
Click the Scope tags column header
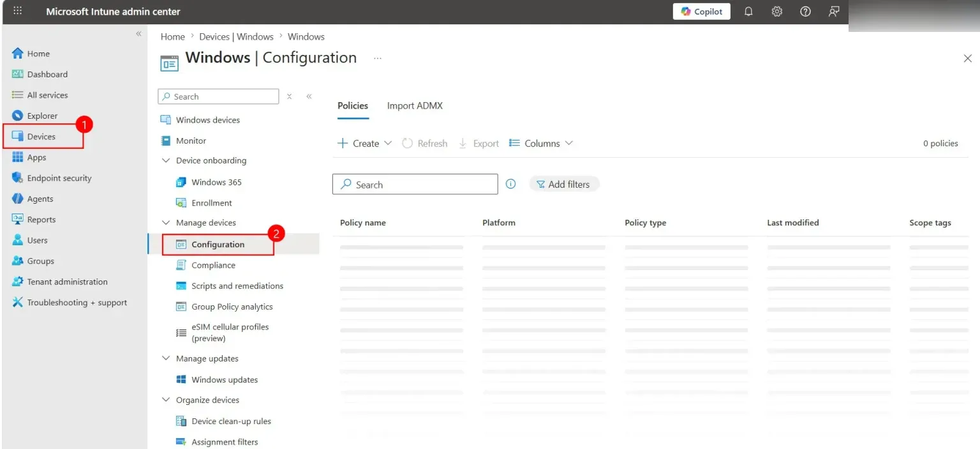pos(930,223)
